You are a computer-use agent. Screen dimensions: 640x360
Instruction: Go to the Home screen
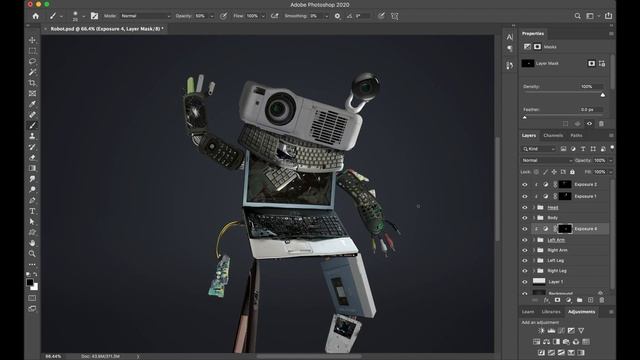(x=36, y=16)
